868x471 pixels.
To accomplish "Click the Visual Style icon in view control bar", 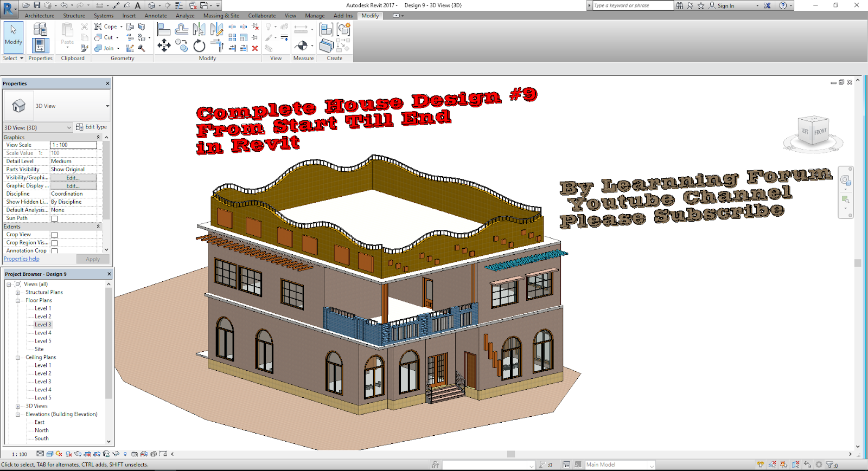I will (50, 454).
